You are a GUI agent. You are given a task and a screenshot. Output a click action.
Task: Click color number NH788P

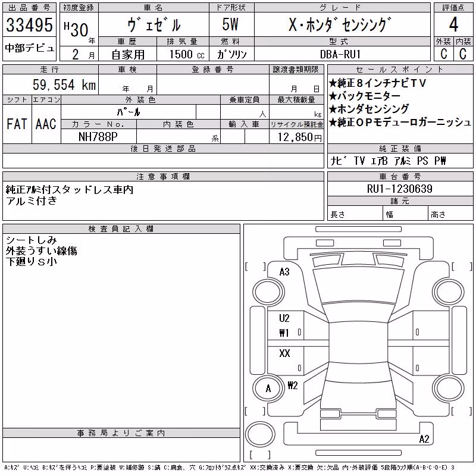98,137
